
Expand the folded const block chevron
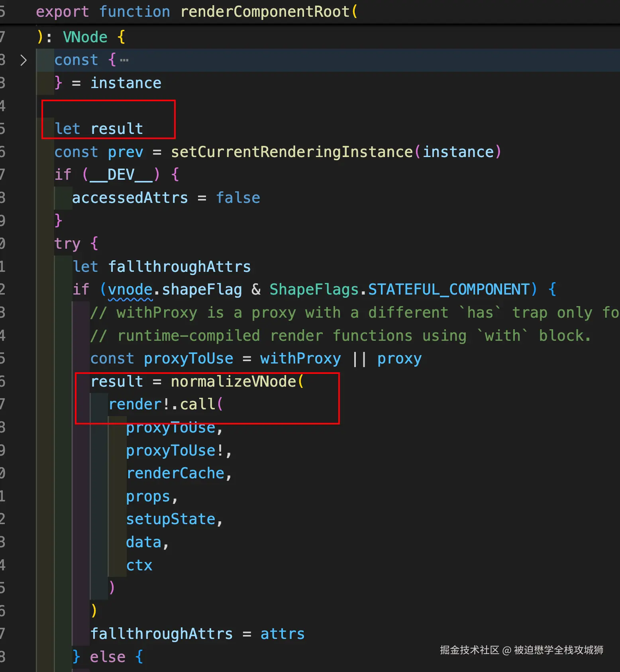click(23, 60)
